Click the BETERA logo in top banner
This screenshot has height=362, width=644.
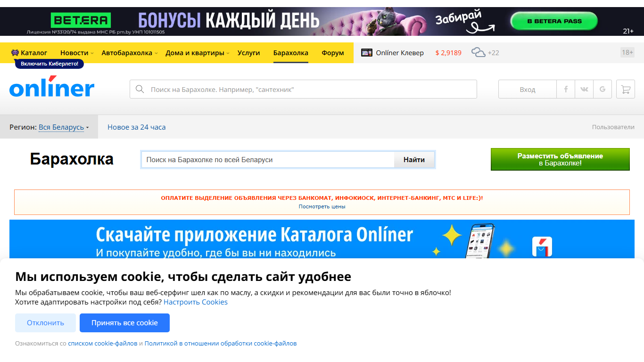pyautogui.click(x=81, y=20)
